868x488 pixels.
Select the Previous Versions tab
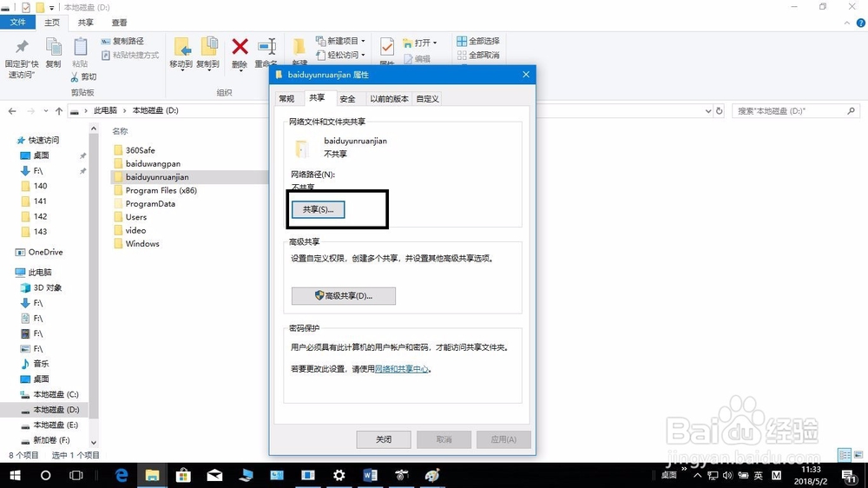pyautogui.click(x=389, y=99)
